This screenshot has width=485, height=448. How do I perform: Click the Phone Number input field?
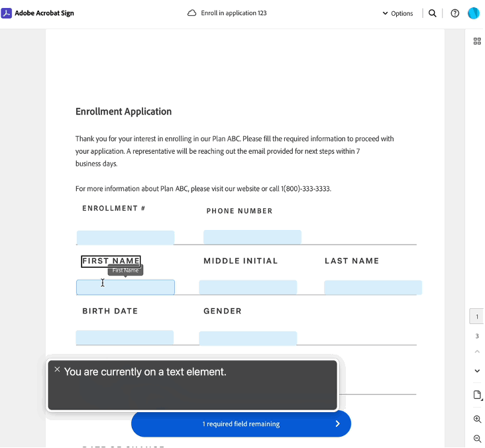pyautogui.click(x=252, y=237)
